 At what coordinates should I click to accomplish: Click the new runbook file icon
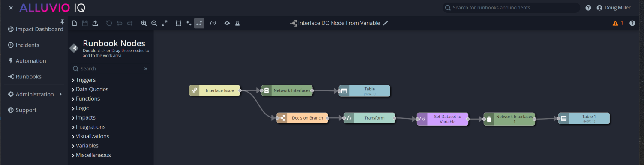(75, 23)
